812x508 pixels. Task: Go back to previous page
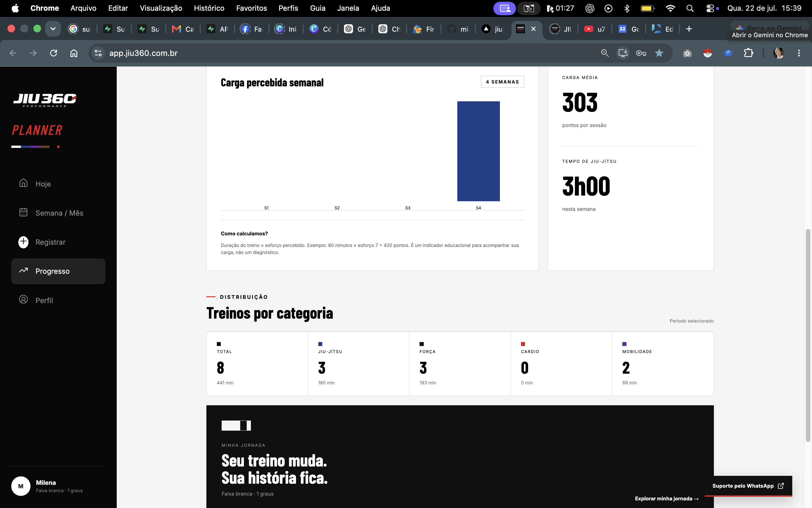pyautogui.click(x=13, y=53)
